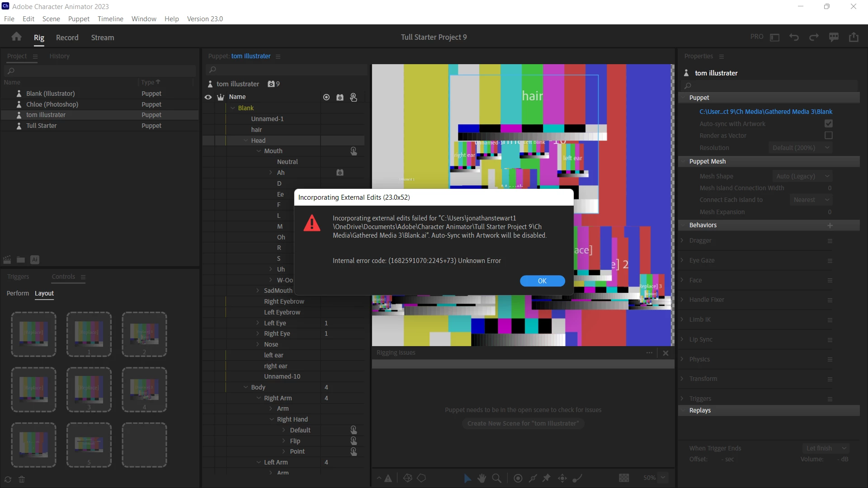
Task: Expand the Dragger behavior section
Action: (682, 240)
